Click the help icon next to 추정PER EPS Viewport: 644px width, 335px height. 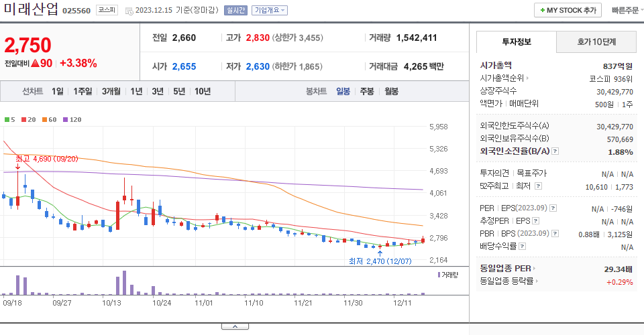pos(535,221)
